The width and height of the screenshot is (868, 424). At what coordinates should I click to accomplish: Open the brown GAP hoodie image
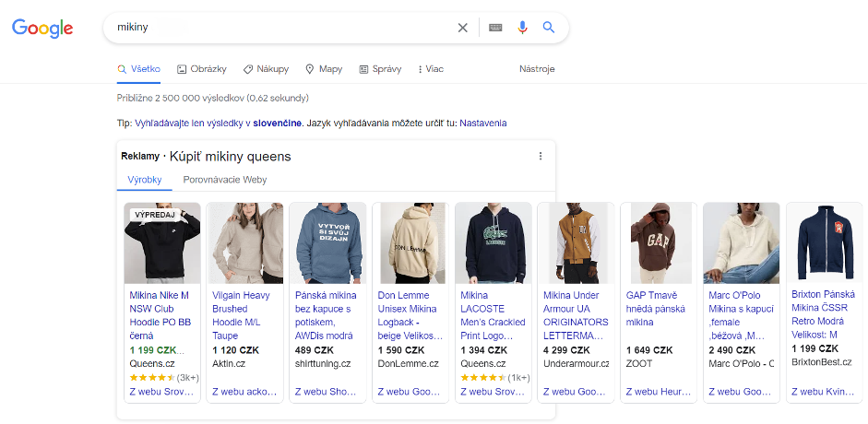tap(660, 243)
